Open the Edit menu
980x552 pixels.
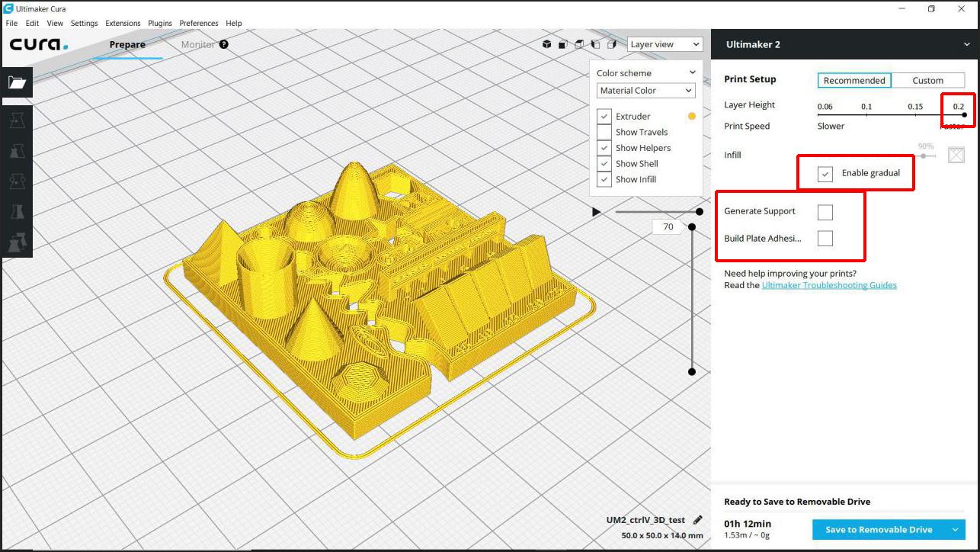pyautogui.click(x=32, y=23)
